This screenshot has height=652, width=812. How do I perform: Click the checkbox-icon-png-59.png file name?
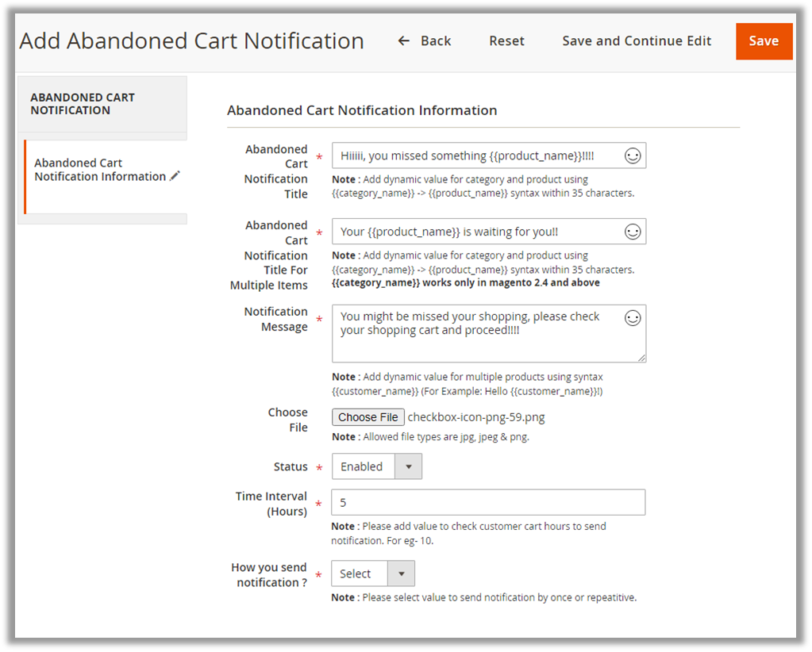point(476,417)
